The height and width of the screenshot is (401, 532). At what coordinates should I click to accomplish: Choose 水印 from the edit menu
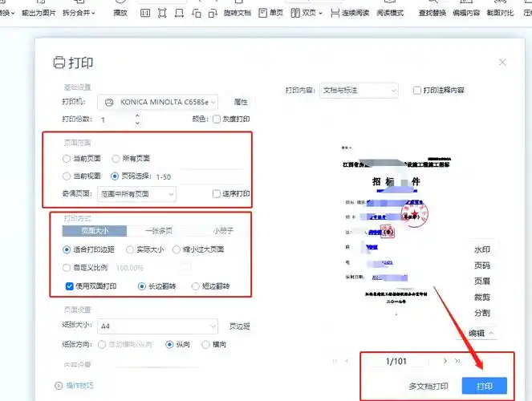click(x=481, y=249)
